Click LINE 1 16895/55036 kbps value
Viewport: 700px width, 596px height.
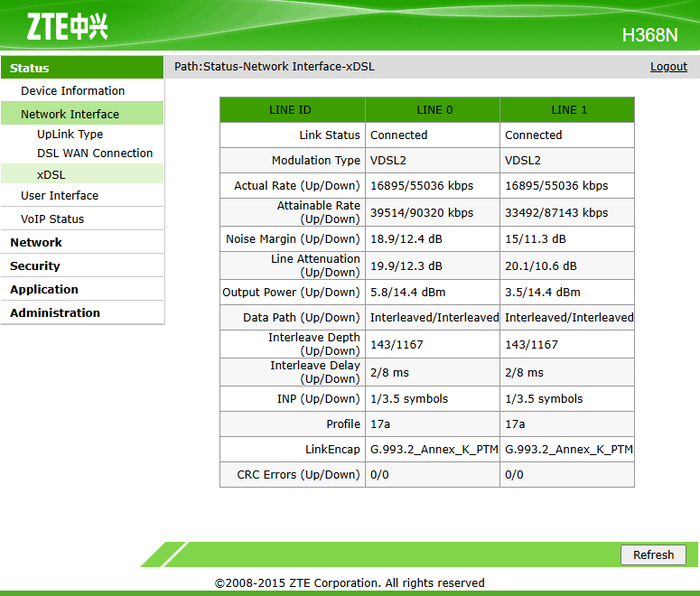point(556,186)
